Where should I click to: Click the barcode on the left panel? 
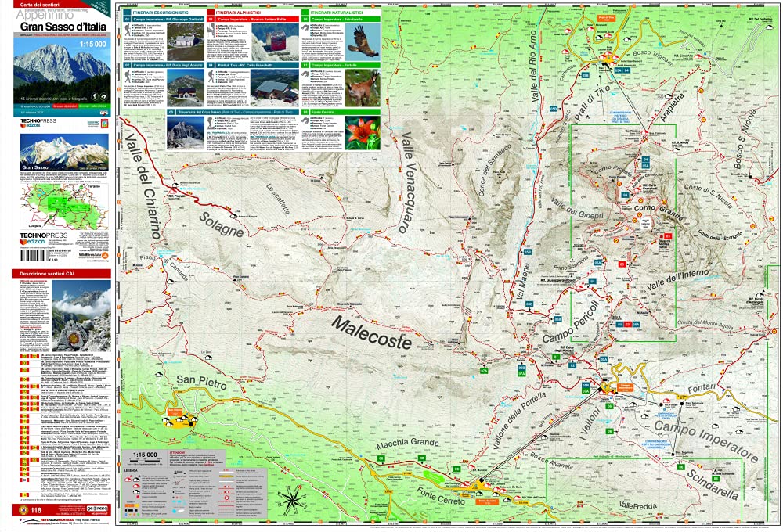point(33,254)
